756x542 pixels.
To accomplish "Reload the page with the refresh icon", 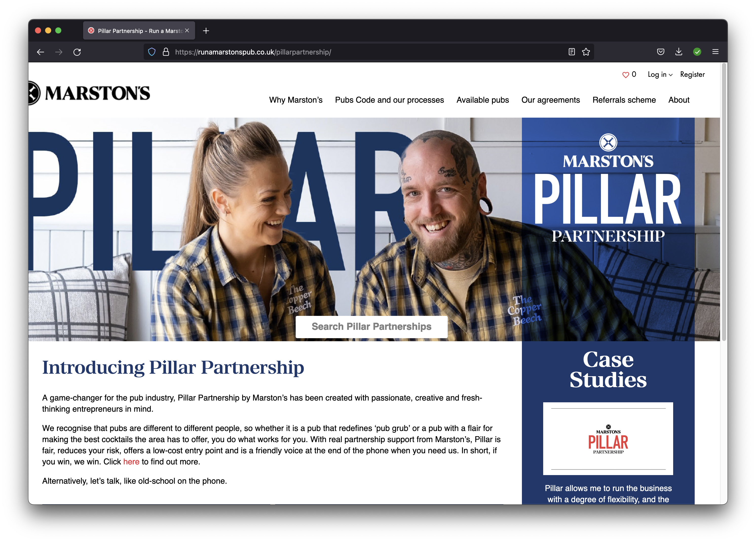I will (x=77, y=52).
